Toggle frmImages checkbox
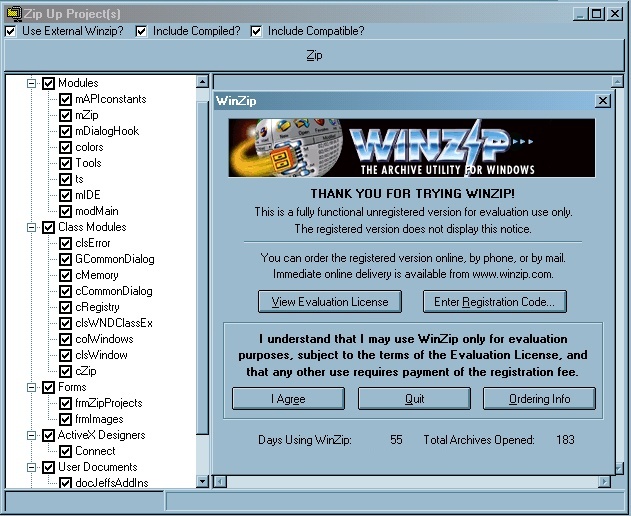The width and height of the screenshot is (631, 516). tap(65, 419)
